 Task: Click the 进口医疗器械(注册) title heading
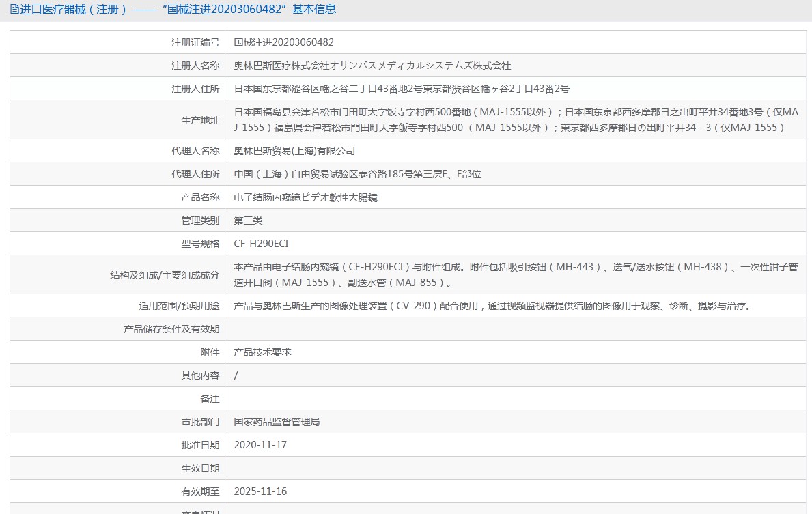point(178,10)
